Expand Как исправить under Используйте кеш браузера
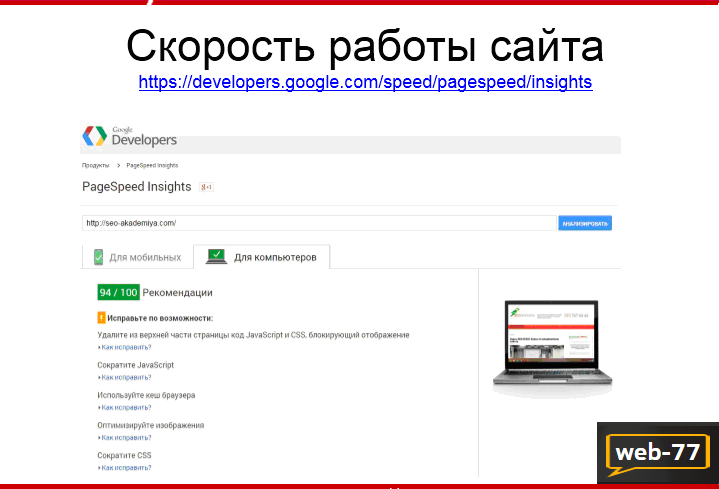 coord(125,408)
